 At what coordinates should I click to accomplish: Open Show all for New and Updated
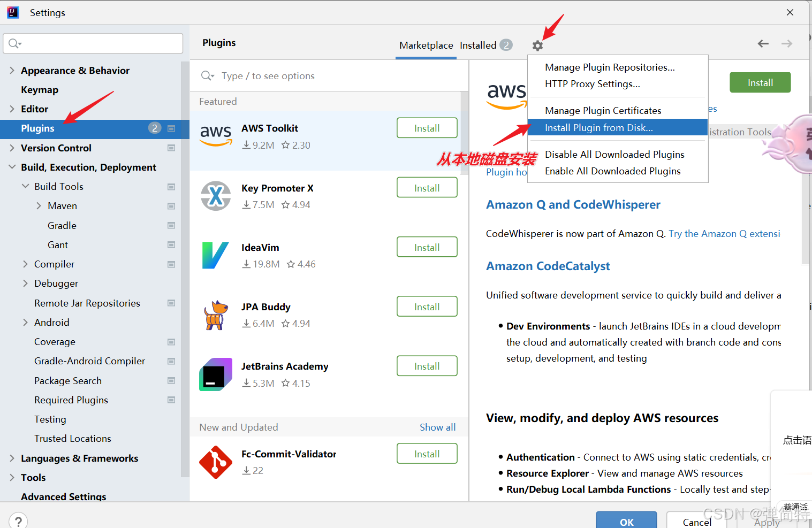pyautogui.click(x=437, y=427)
